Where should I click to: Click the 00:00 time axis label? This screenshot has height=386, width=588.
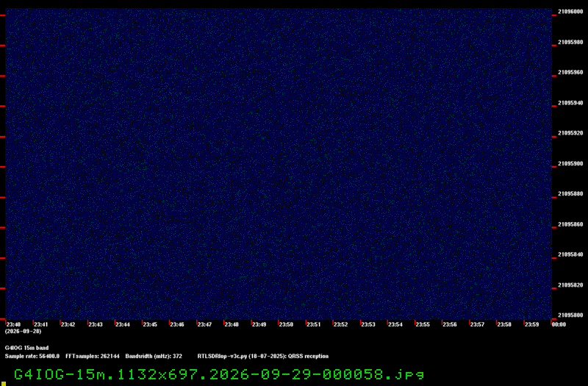coord(559,324)
